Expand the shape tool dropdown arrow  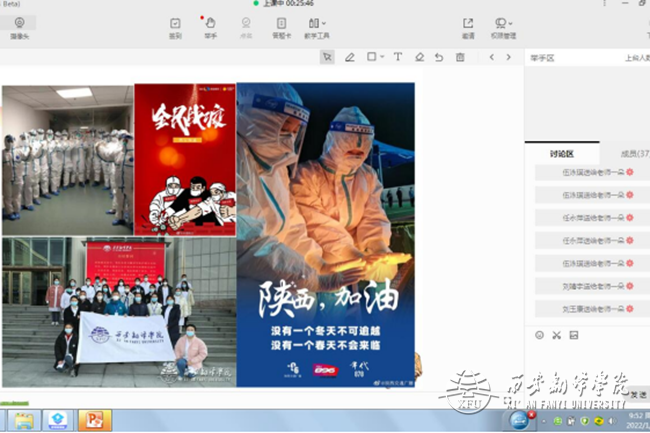point(382,57)
